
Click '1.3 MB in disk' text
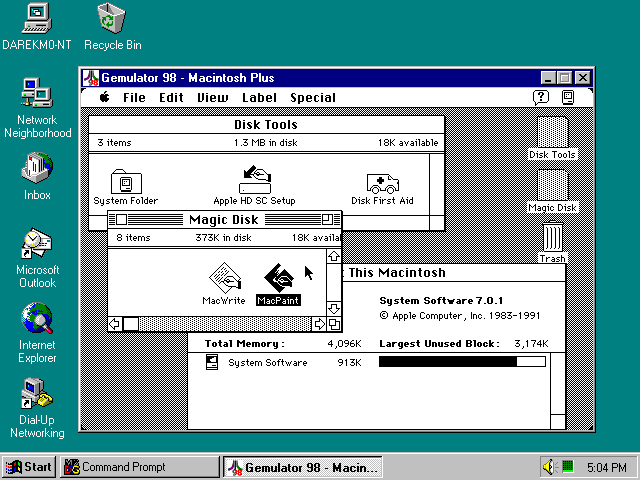click(266, 142)
